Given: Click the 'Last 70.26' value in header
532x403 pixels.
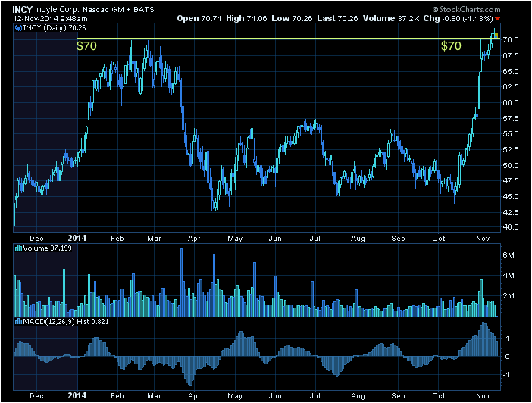Looking at the screenshot, I should [x=337, y=19].
